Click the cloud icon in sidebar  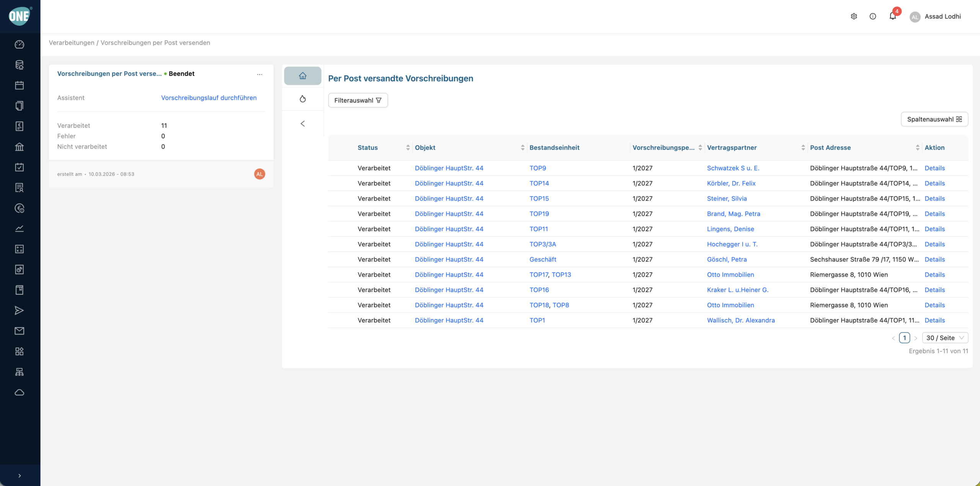pyautogui.click(x=19, y=392)
